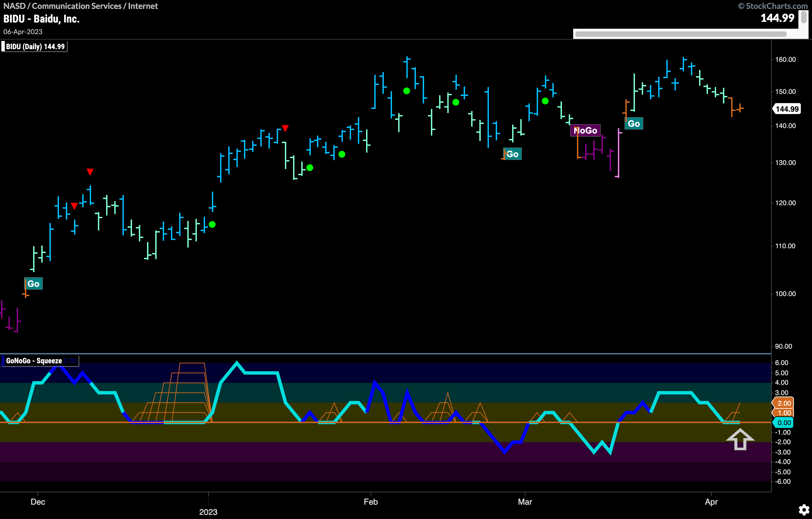The image size is (812, 519).
Task: Click the 160.00 price axis label
Action: pyautogui.click(x=785, y=59)
